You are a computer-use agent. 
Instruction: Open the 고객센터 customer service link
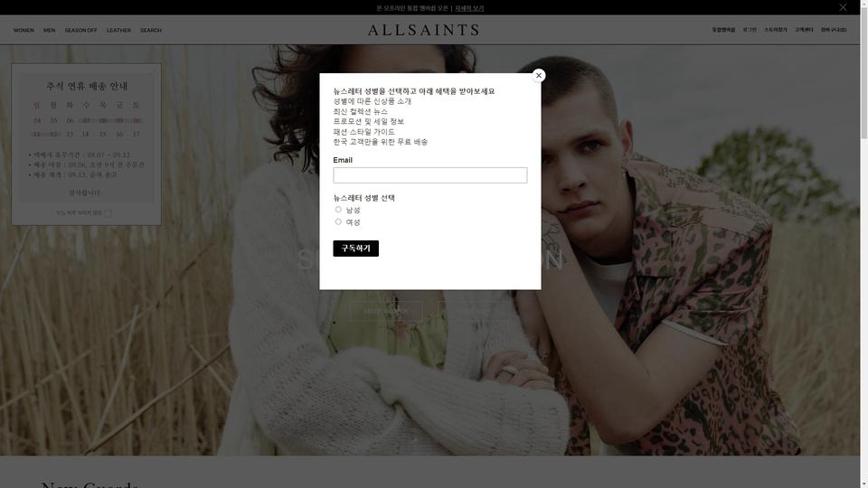point(805,30)
